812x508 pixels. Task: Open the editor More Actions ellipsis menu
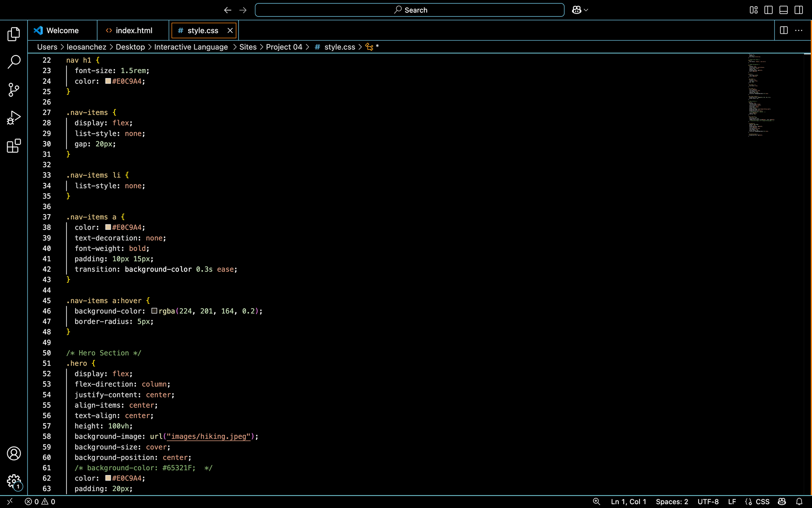tap(798, 30)
